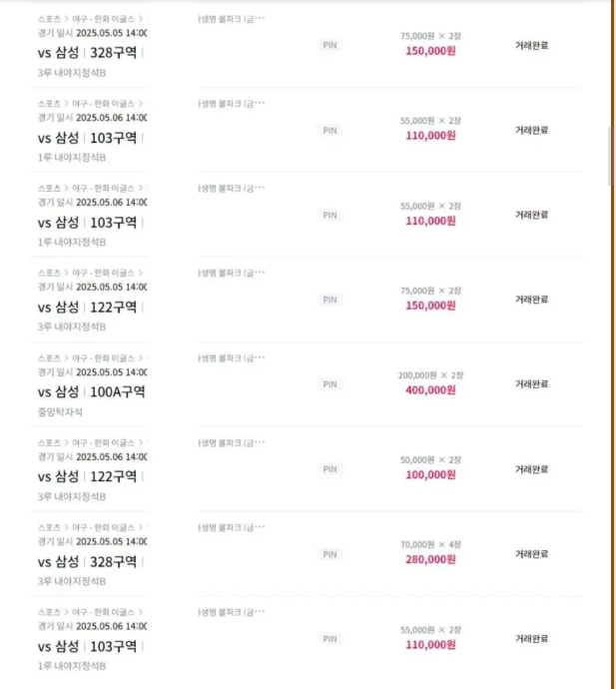
Task: Click the chevron after 한화 이글스 in the 100,000원 row
Action: point(141,442)
